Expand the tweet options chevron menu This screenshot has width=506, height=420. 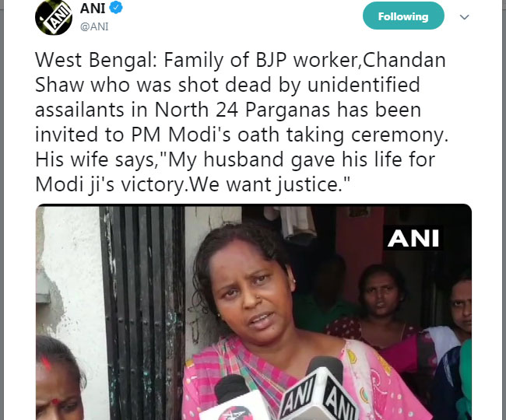pyautogui.click(x=464, y=17)
